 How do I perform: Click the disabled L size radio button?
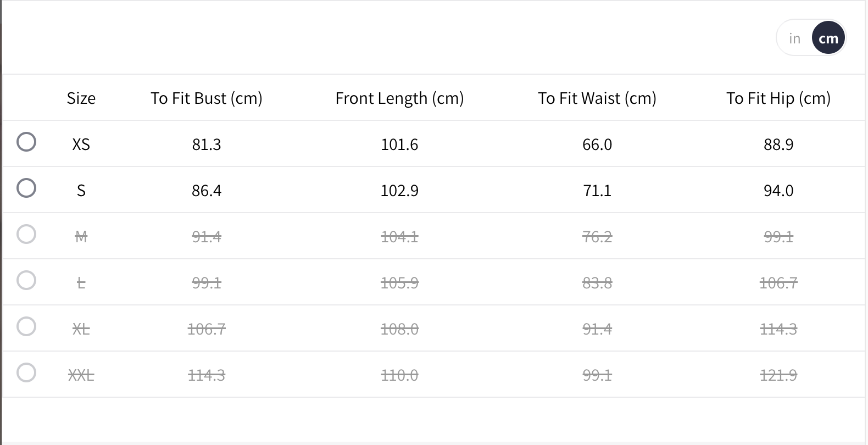pos(26,280)
